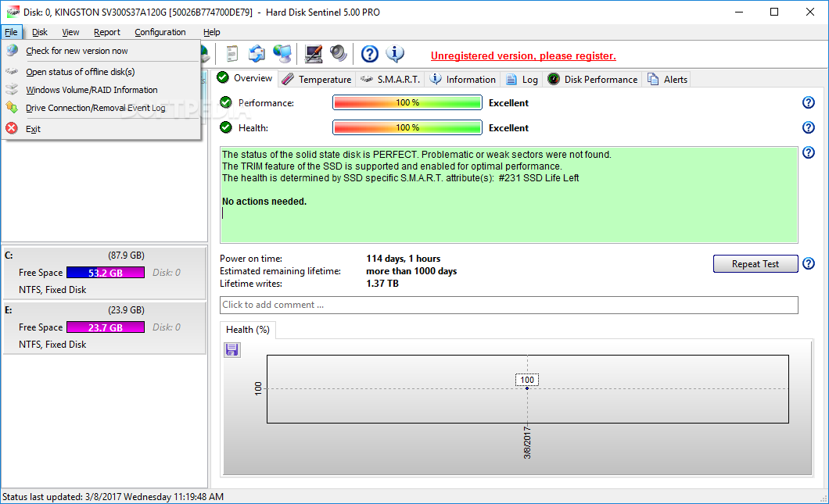
Task: Open the Configuration menu
Action: tap(160, 32)
